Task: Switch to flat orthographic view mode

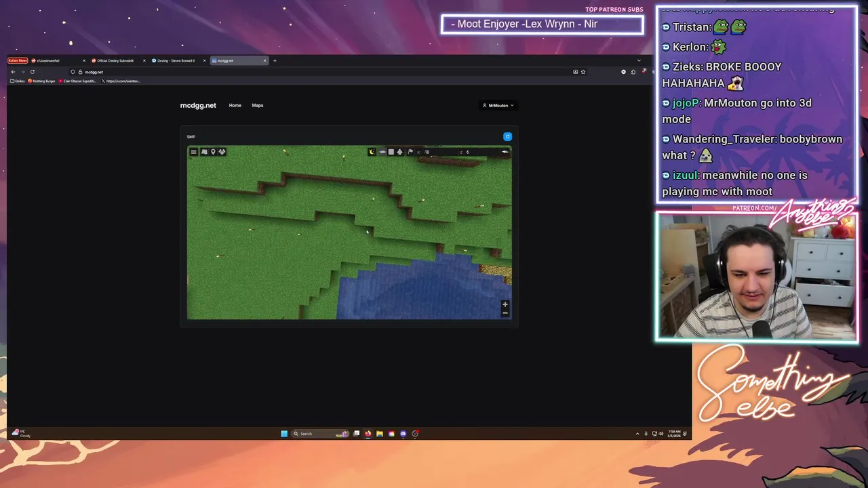Action: pos(391,152)
